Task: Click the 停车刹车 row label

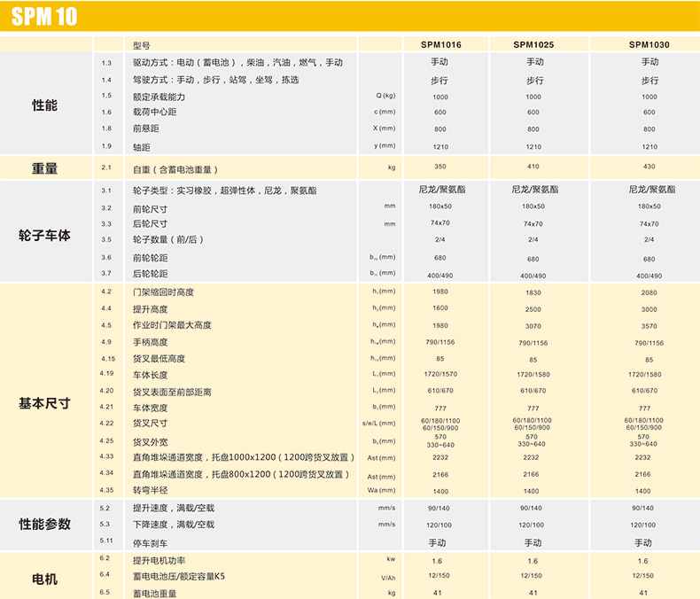Action: [x=152, y=541]
